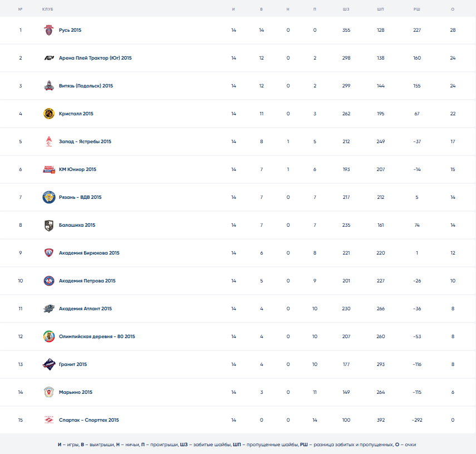
Task: Click the Кристалл 2015 yellow logo
Action: point(49,114)
